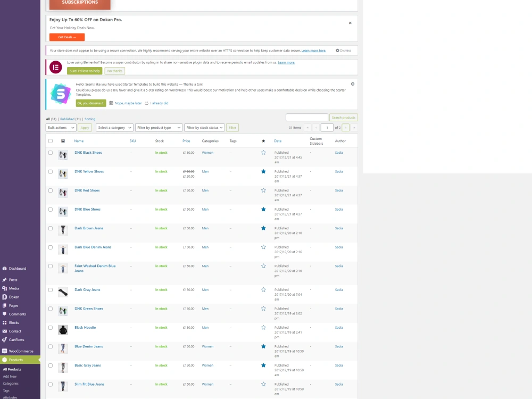
Task: Unfeature Blue Denim Jeans via star
Action: [x=263, y=346]
